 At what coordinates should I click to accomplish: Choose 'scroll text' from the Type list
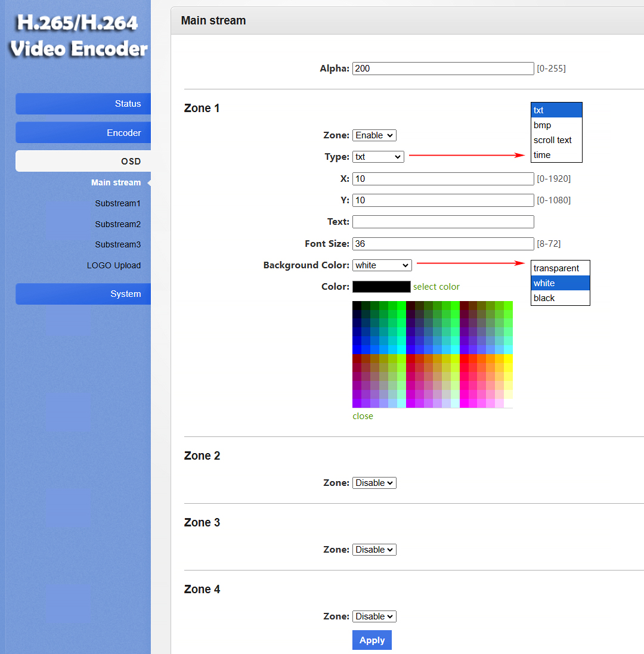tap(553, 140)
